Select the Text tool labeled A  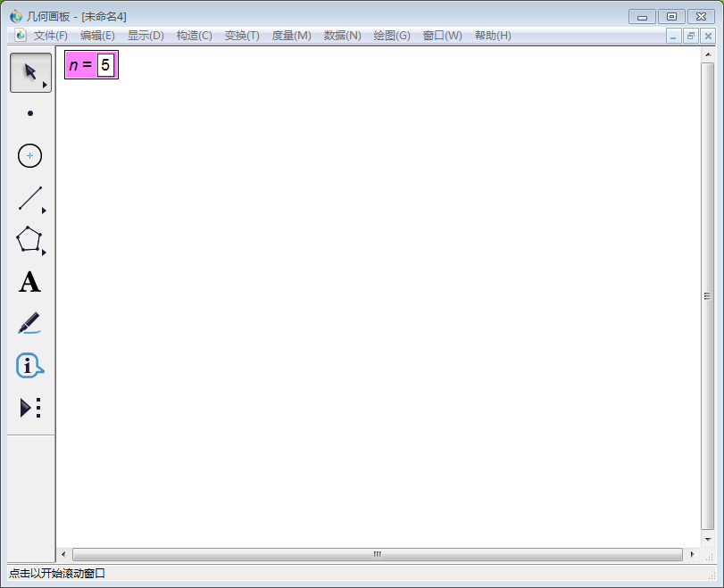pyautogui.click(x=29, y=282)
